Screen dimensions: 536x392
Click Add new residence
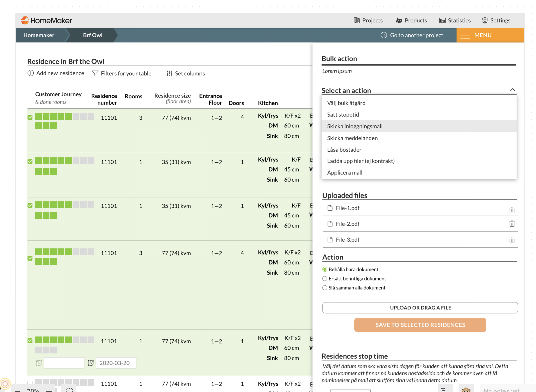tap(56, 73)
